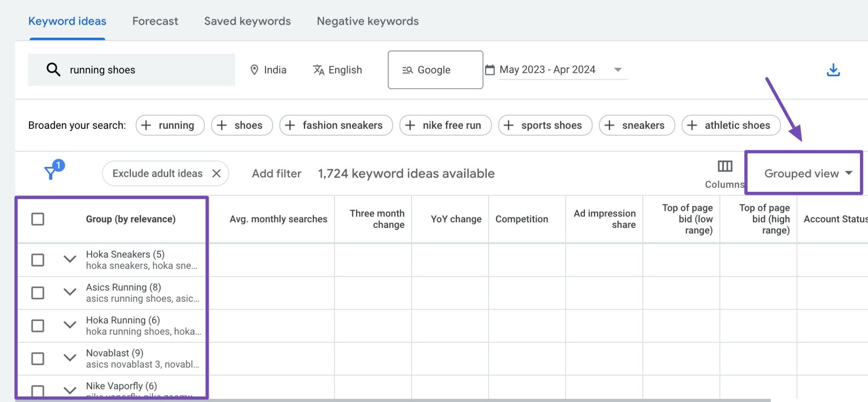Select all groups with header checkbox
This screenshot has width=868, height=402.
tap(38, 219)
